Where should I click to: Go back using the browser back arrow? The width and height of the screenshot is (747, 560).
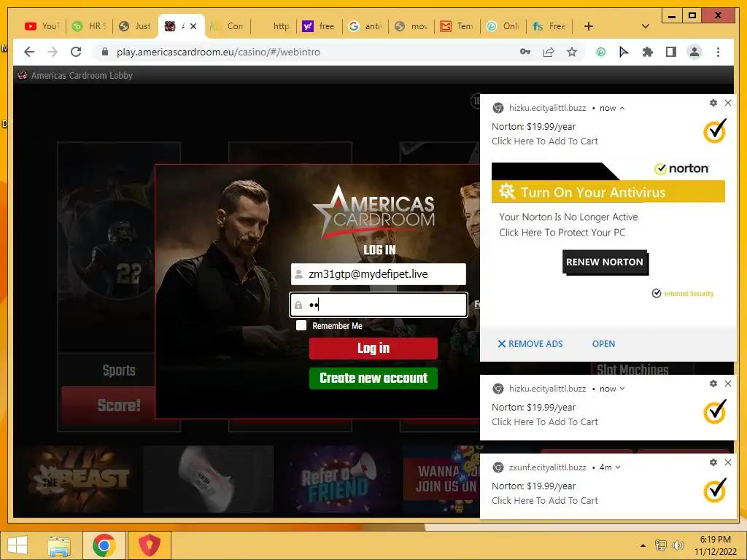click(x=29, y=52)
